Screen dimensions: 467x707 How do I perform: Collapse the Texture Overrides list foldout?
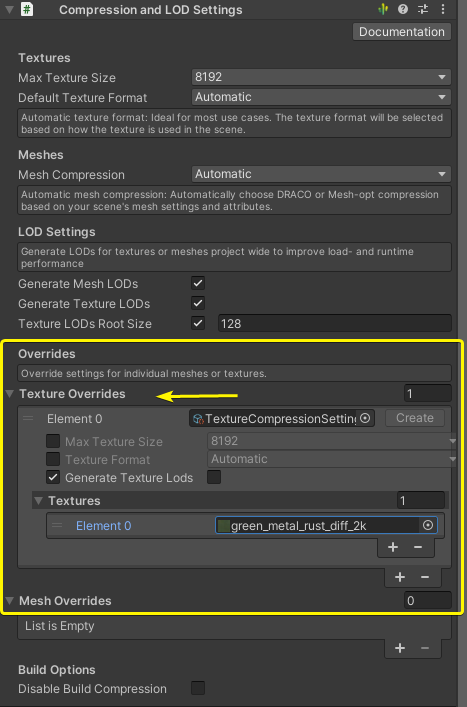click(9, 394)
